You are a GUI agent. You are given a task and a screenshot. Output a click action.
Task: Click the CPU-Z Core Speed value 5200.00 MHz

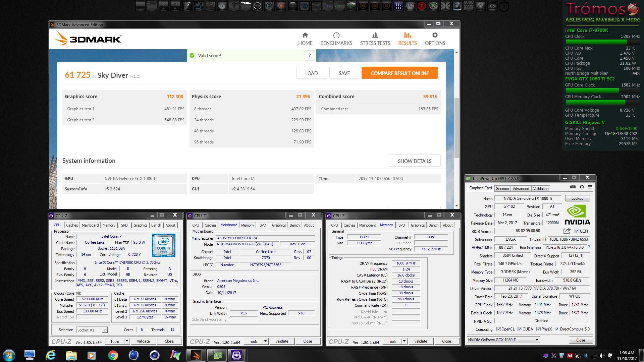(93, 299)
